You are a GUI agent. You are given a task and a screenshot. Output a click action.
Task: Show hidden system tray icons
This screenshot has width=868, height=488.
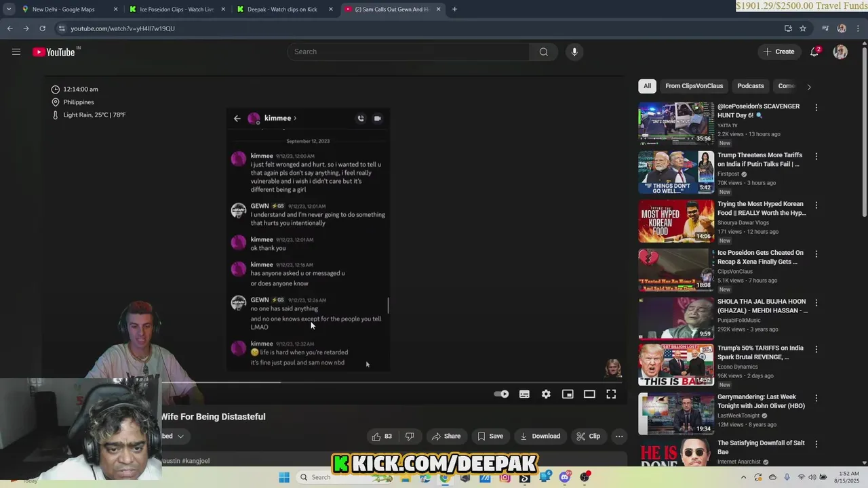tap(743, 477)
